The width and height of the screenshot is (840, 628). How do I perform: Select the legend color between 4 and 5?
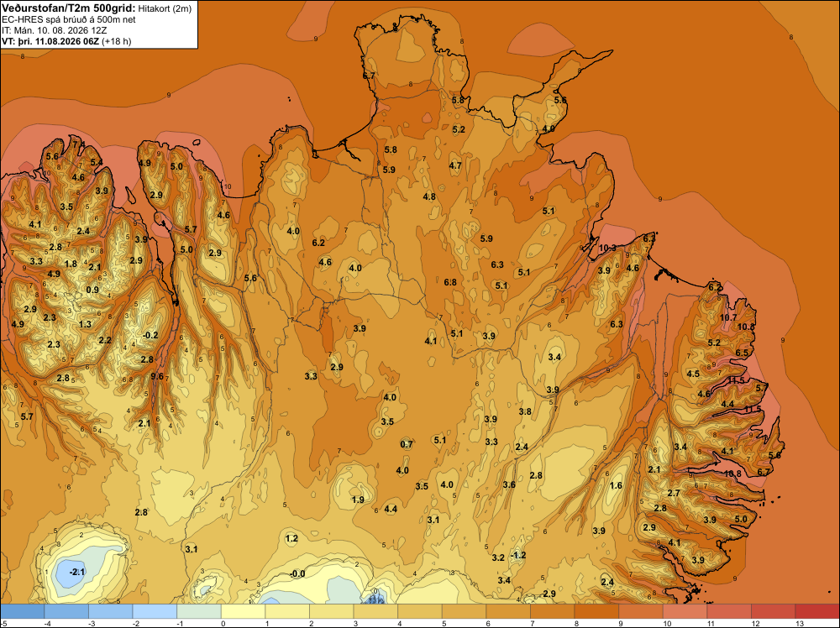[420, 611]
